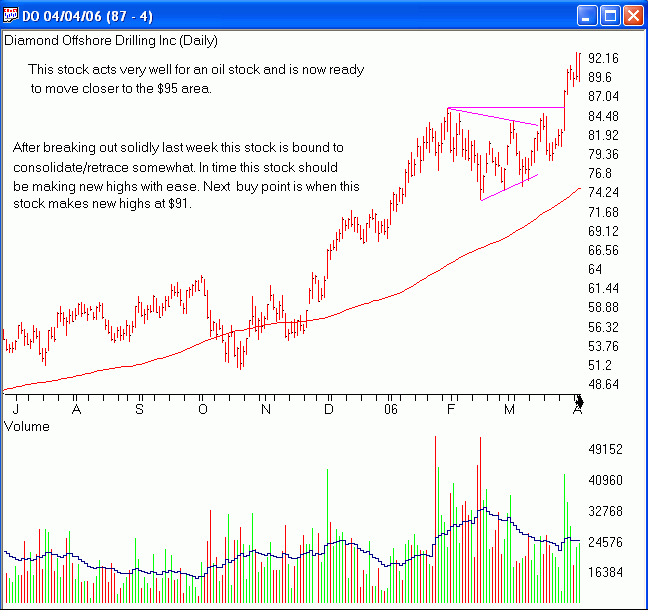The image size is (648, 610).
Task: Click the 'F' month marker on date axis
Action: click(x=450, y=409)
